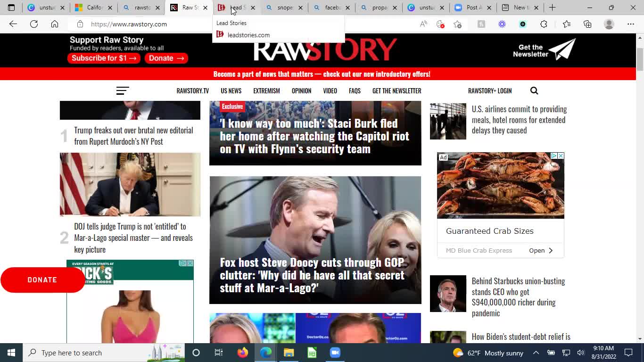Open U.S. airlines meals hotel rooms article
Viewport: 644px width, 362px height.
520,120
